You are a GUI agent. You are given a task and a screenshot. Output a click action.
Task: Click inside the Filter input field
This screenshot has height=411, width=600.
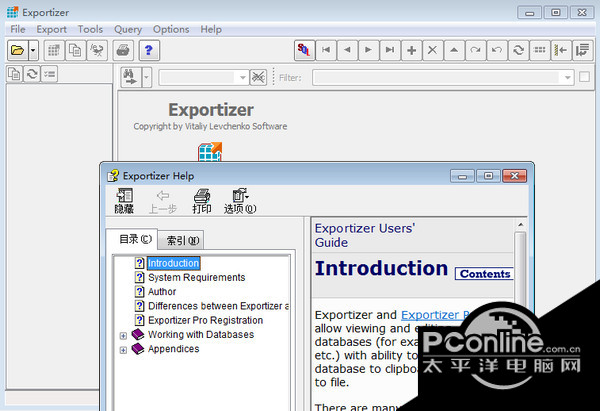tap(436, 78)
